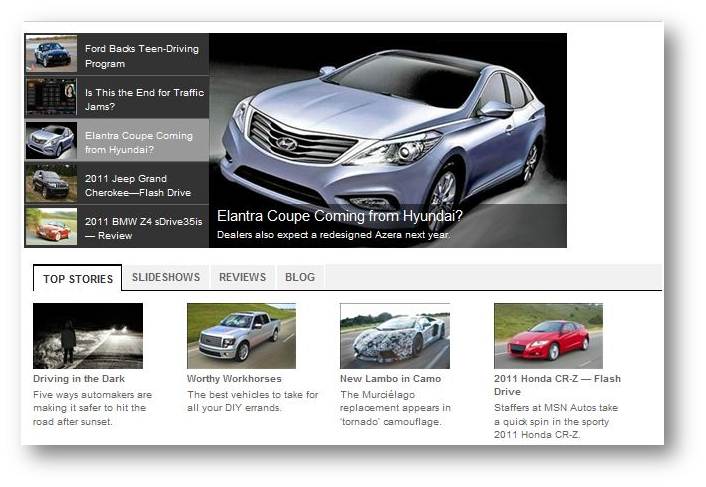
Task: Click the Elantra Coupe small thumbnail
Action: [x=51, y=140]
